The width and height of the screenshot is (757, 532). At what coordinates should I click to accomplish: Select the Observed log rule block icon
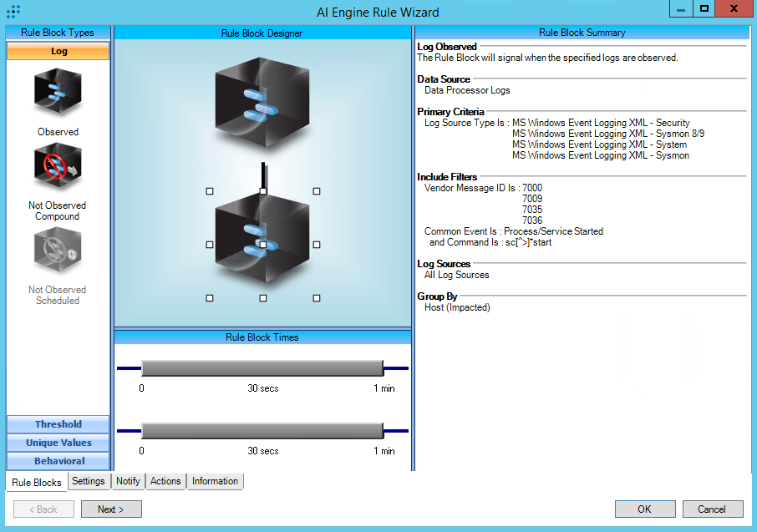click(58, 92)
